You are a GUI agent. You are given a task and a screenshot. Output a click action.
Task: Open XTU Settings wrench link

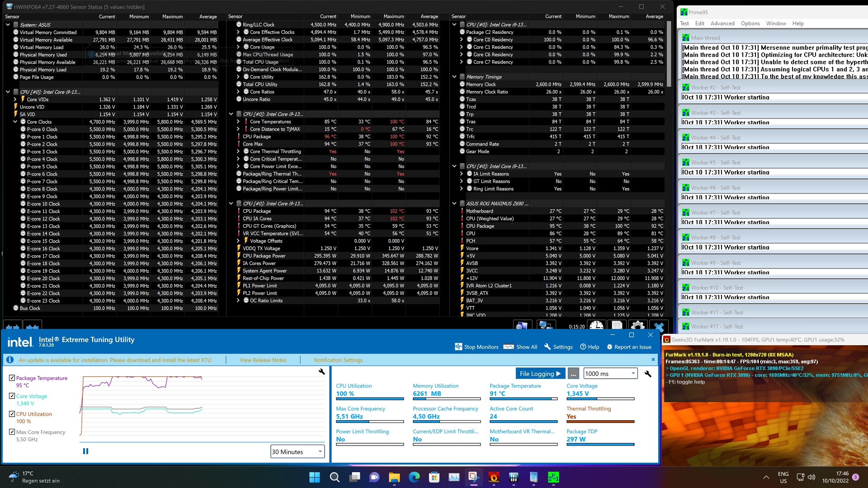(558, 347)
